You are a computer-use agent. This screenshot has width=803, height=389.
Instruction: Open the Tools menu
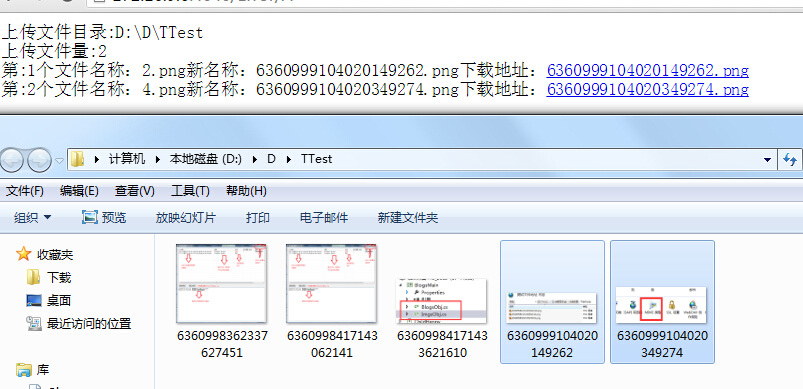coord(190,191)
